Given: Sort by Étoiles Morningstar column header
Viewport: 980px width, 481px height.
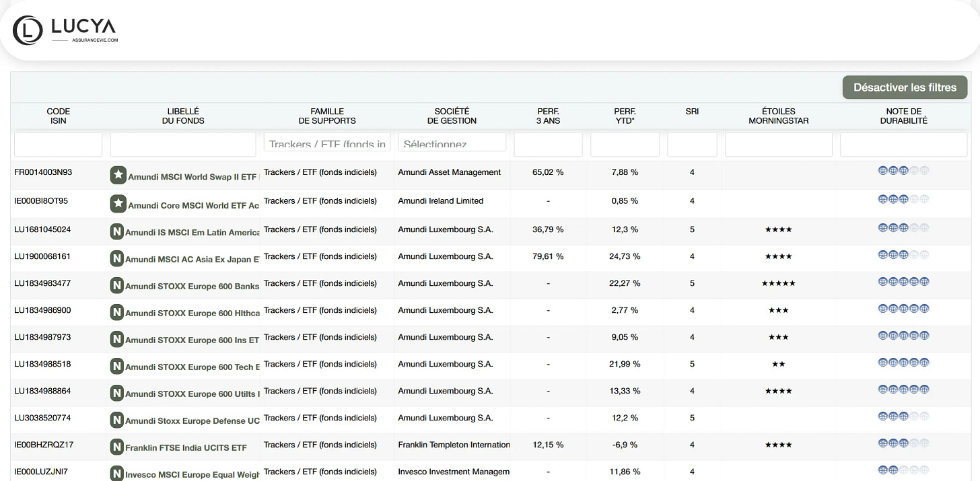Looking at the screenshot, I should pyautogui.click(x=778, y=116).
